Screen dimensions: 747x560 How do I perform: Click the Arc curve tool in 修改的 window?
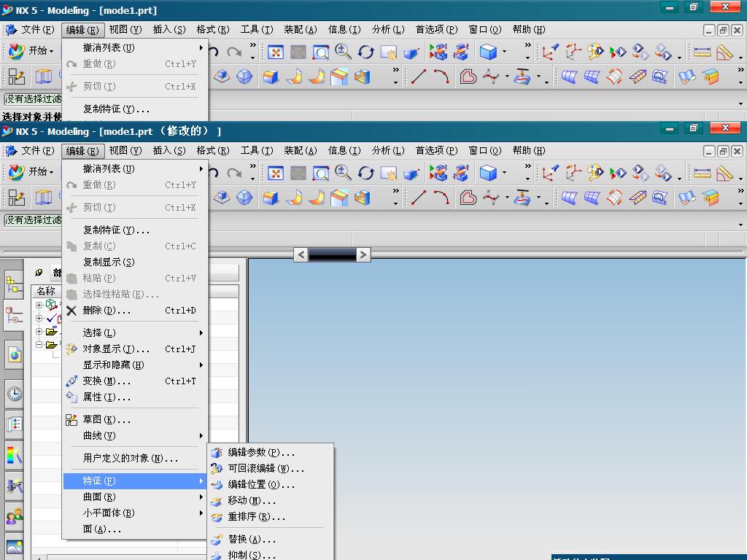coord(441,198)
